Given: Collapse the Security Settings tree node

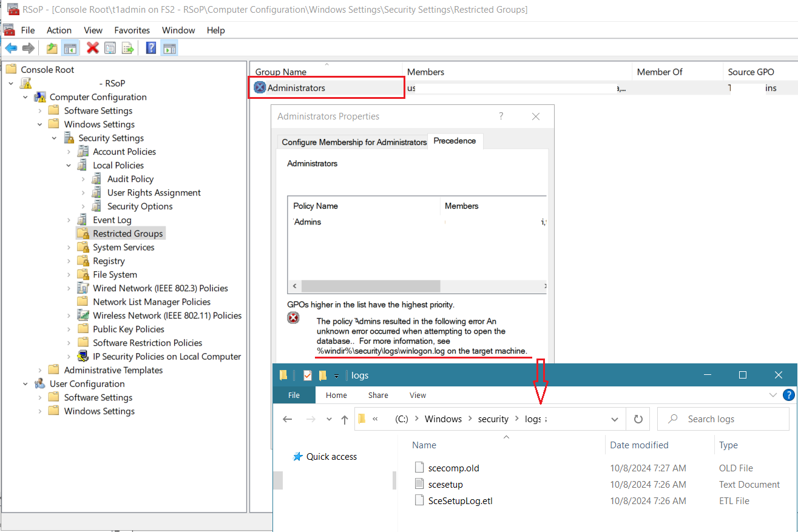Looking at the screenshot, I should pos(55,138).
